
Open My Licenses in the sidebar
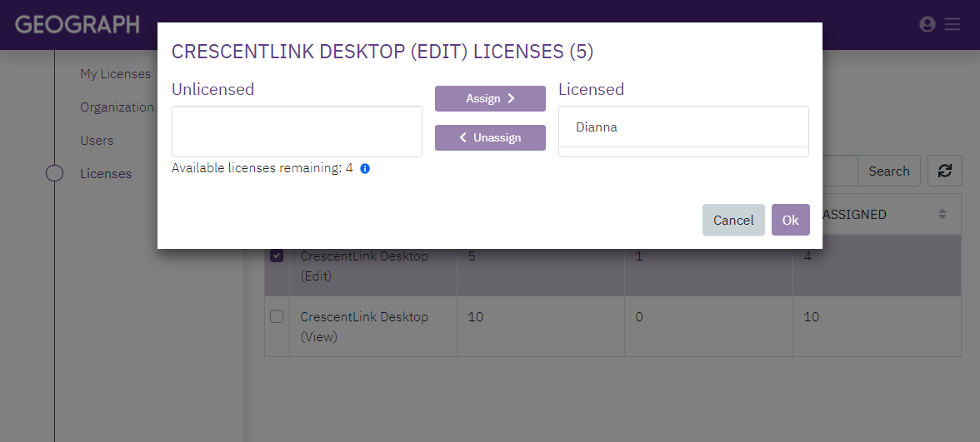coord(116,74)
